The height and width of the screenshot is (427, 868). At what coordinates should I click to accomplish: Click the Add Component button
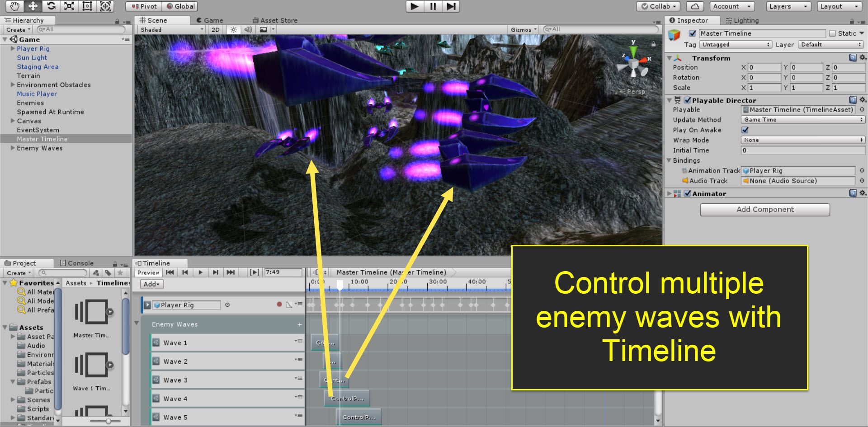coord(764,209)
